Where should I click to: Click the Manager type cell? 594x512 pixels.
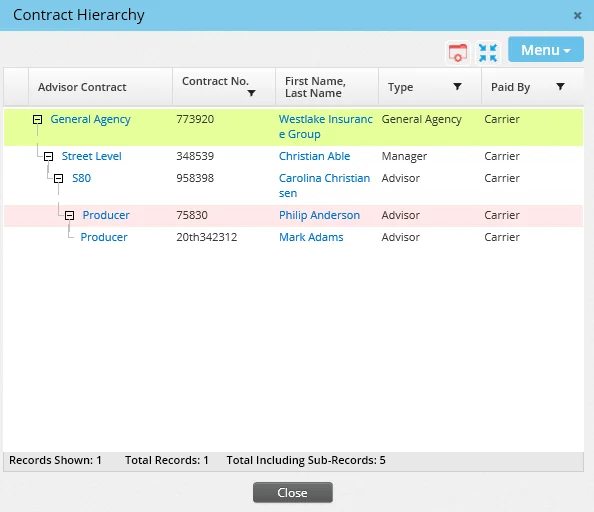(404, 156)
